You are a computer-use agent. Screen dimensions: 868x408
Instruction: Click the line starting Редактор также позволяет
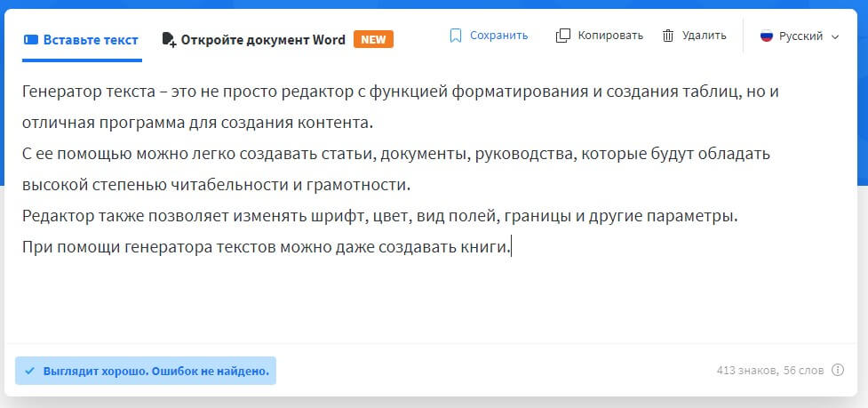pos(380,215)
